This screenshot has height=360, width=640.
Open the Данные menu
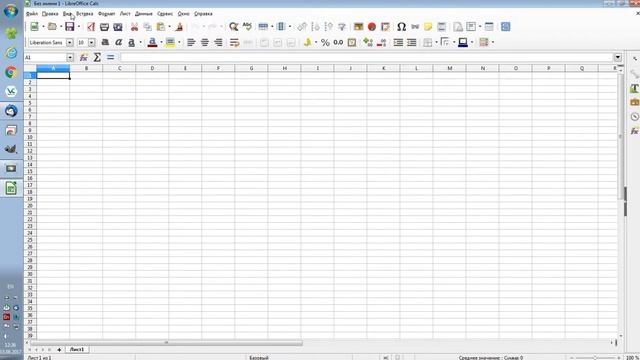click(144, 13)
